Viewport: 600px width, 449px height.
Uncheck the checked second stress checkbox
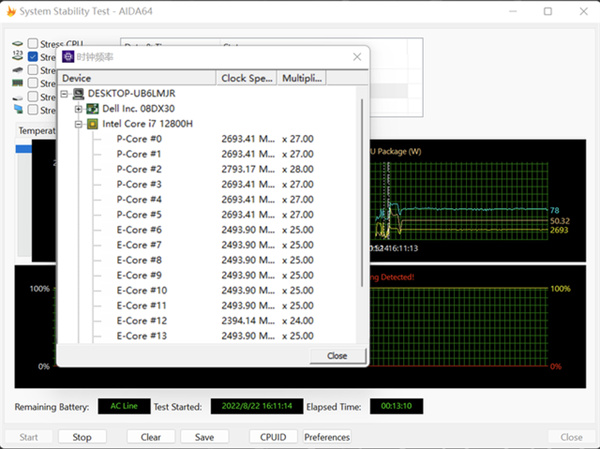[x=33, y=57]
